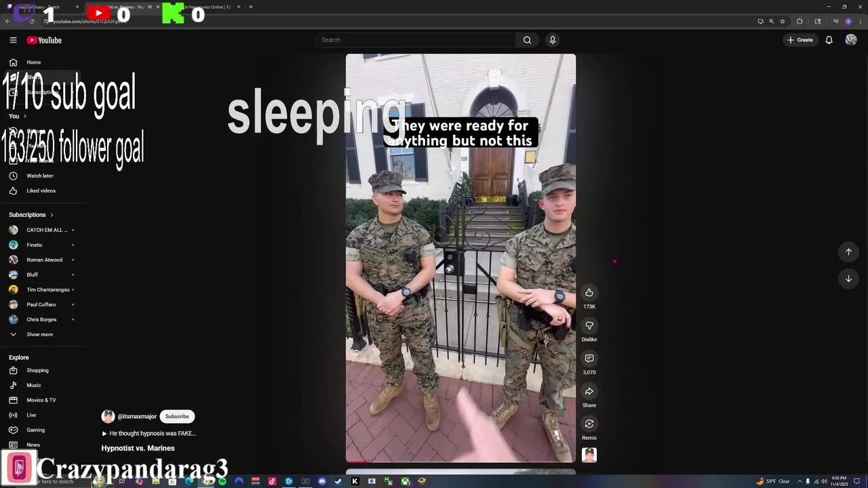
Task: Click the browser zoom magnifier icon
Action: 772,21
